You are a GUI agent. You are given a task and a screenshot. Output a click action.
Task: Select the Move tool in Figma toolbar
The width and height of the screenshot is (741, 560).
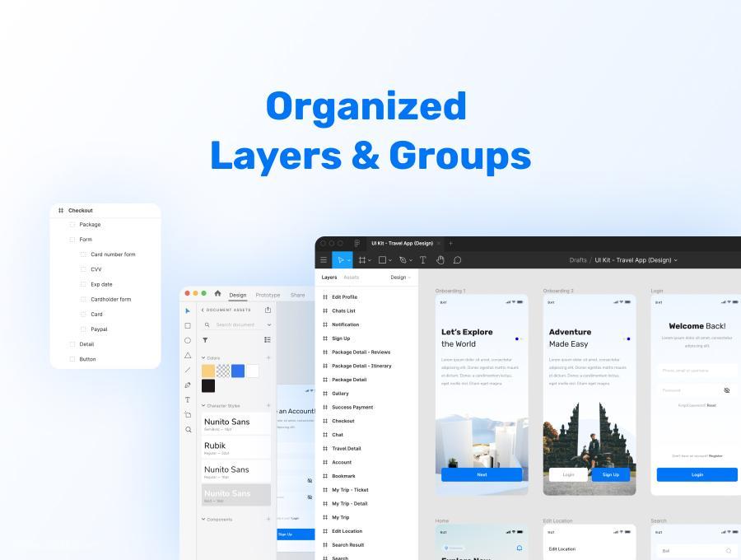(342, 260)
